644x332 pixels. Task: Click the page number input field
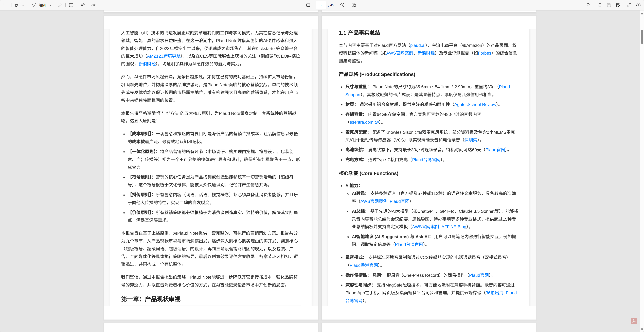pyautogui.click(x=321, y=5)
